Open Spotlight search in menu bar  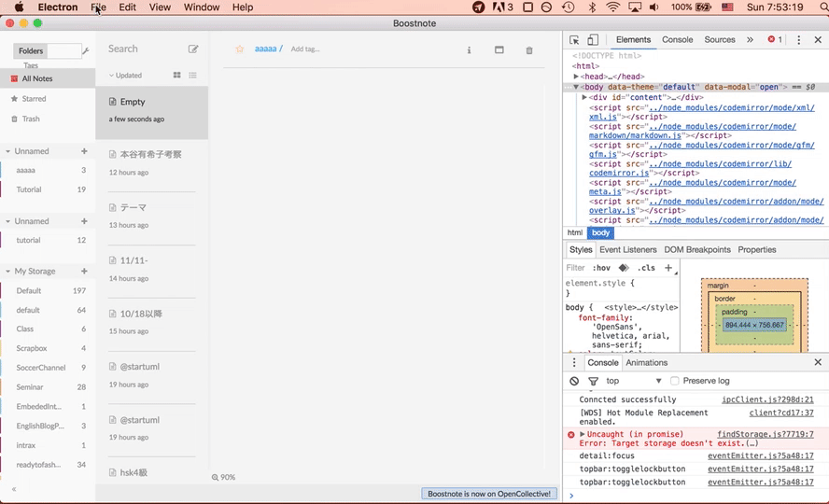pos(823,7)
